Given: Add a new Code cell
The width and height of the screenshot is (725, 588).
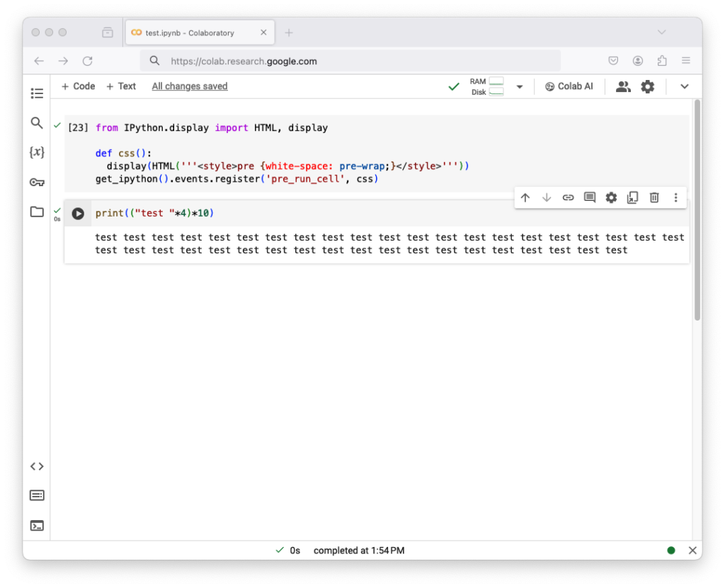Looking at the screenshot, I should click(x=78, y=86).
